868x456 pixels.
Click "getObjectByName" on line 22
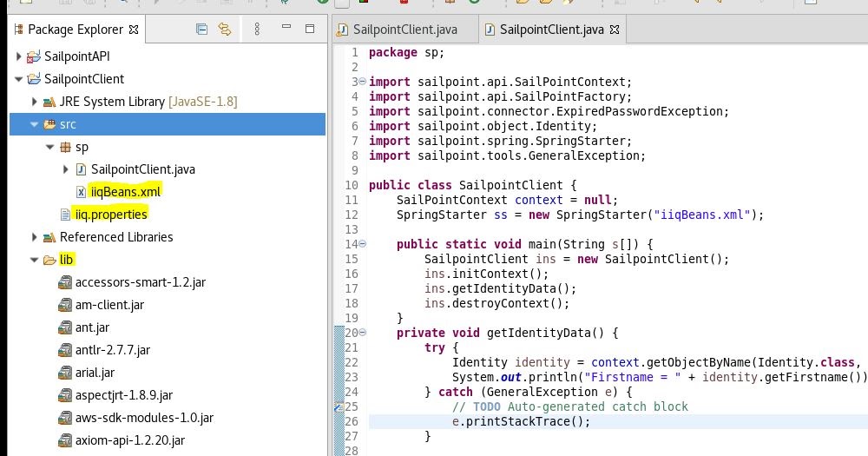[x=698, y=362]
